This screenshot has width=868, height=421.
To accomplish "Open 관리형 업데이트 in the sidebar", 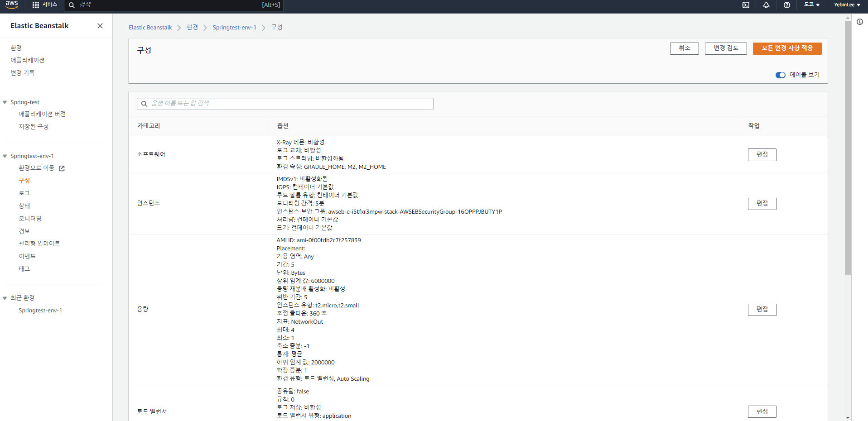I will click(x=39, y=244).
